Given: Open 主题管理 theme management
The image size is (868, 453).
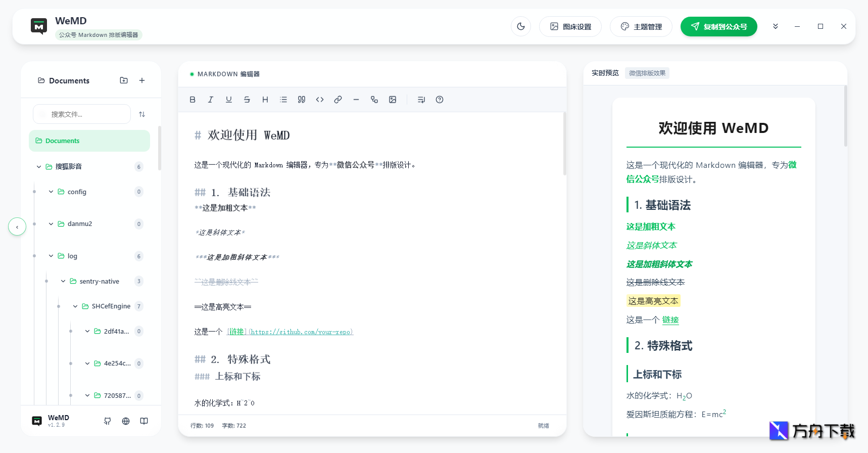Looking at the screenshot, I should [x=641, y=26].
